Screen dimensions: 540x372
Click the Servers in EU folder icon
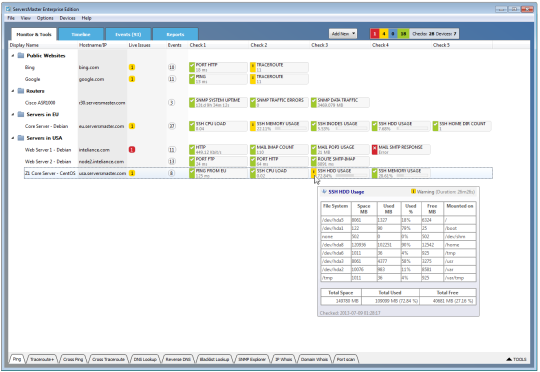point(21,114)
